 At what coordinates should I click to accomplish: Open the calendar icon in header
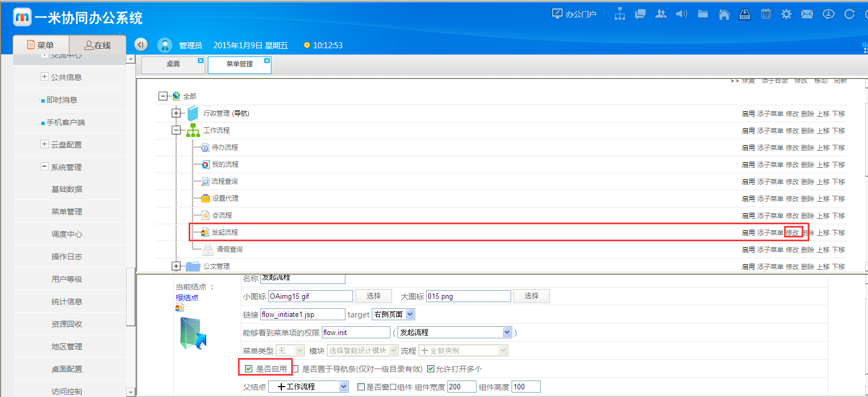(765, 14)
